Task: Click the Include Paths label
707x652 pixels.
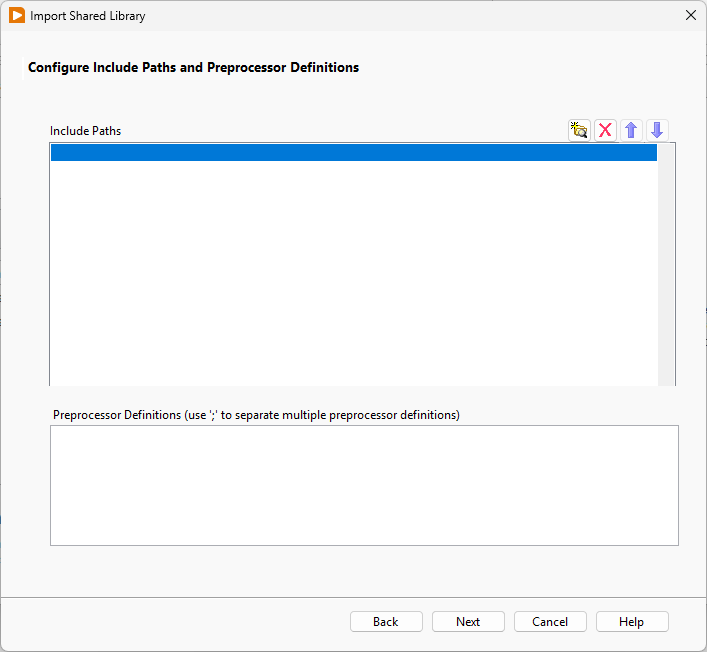Action: tap(85, 131)
